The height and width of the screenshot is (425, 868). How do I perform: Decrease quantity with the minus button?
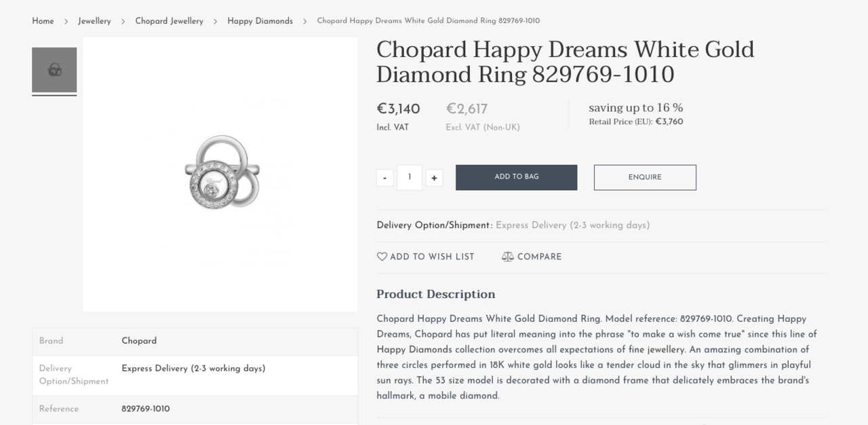[x=384, y=178]
